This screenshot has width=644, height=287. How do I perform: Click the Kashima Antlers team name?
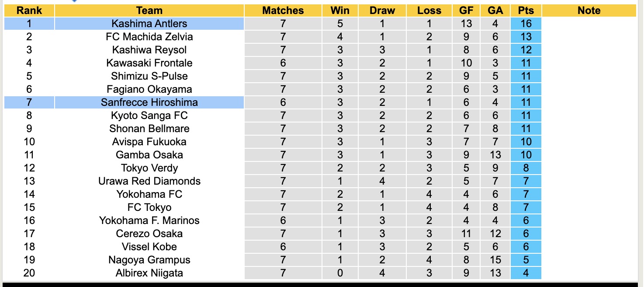[149, 24]
